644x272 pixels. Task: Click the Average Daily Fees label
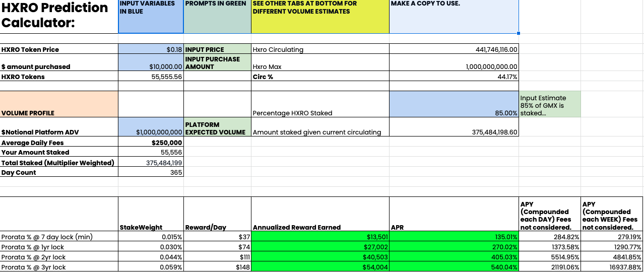tap(59, 143)
